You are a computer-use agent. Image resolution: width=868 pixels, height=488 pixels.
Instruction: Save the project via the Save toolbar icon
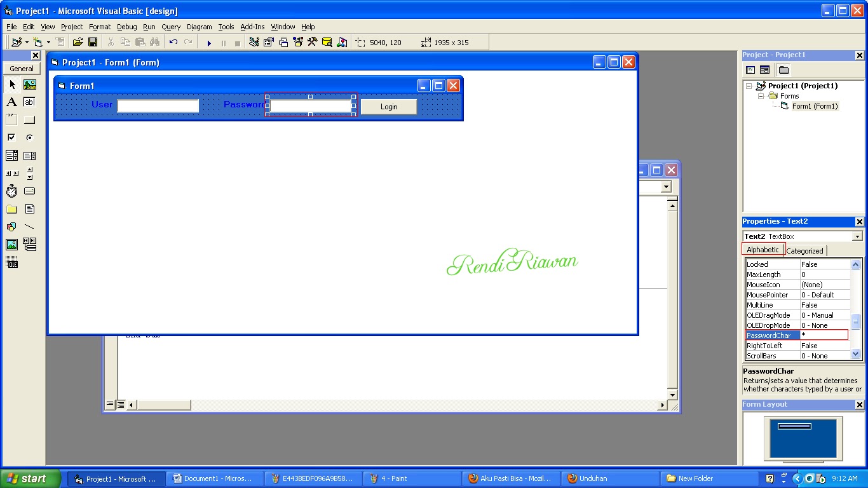[x=92, y=41]
